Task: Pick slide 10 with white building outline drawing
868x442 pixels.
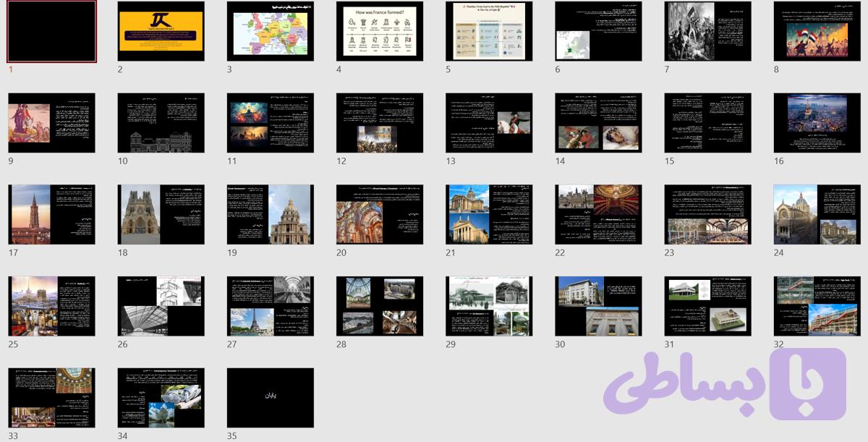Action: (x=161, y=123)
